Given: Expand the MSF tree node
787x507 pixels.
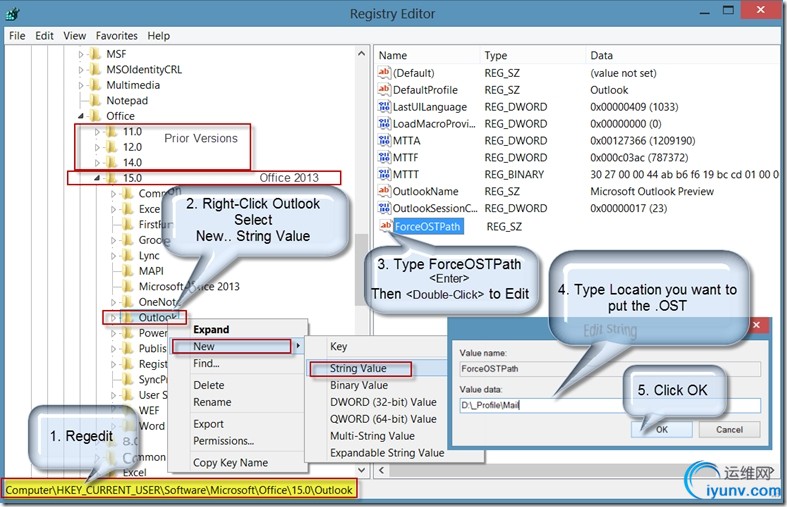Looking at the screenshot, I should [81, 54].
